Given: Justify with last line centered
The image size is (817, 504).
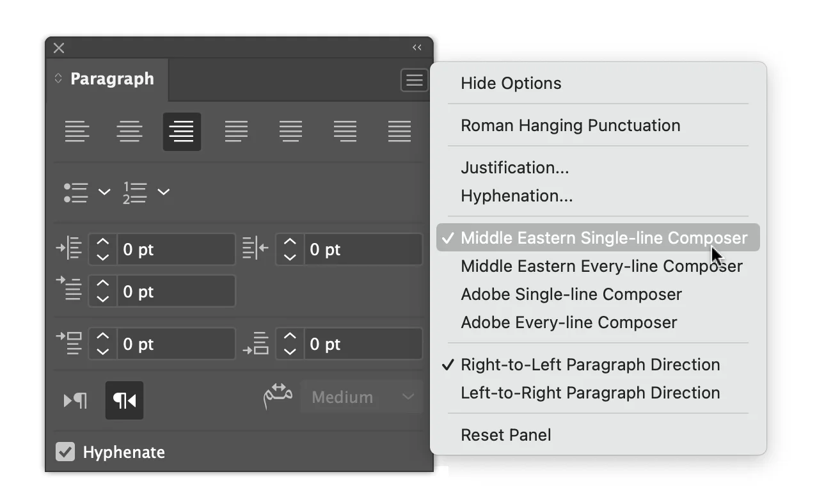Looking at the screenshot, I should tap(290, 132).
